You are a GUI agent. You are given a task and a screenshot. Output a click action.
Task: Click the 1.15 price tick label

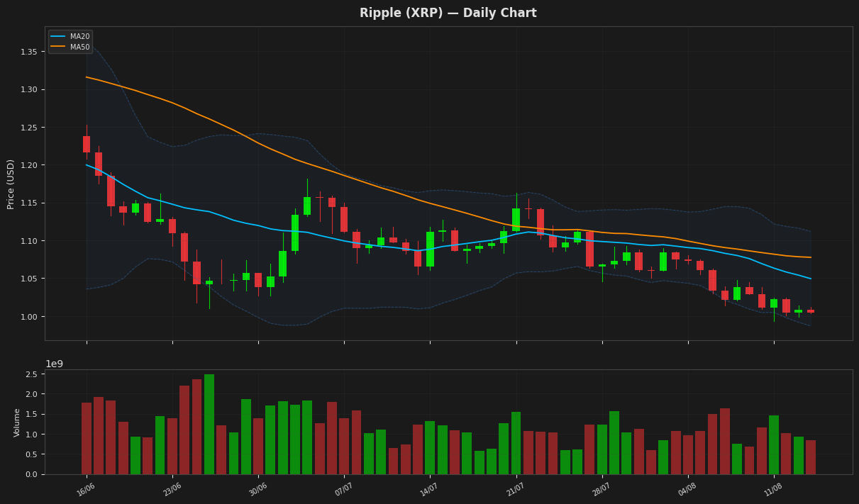(29, 203)
